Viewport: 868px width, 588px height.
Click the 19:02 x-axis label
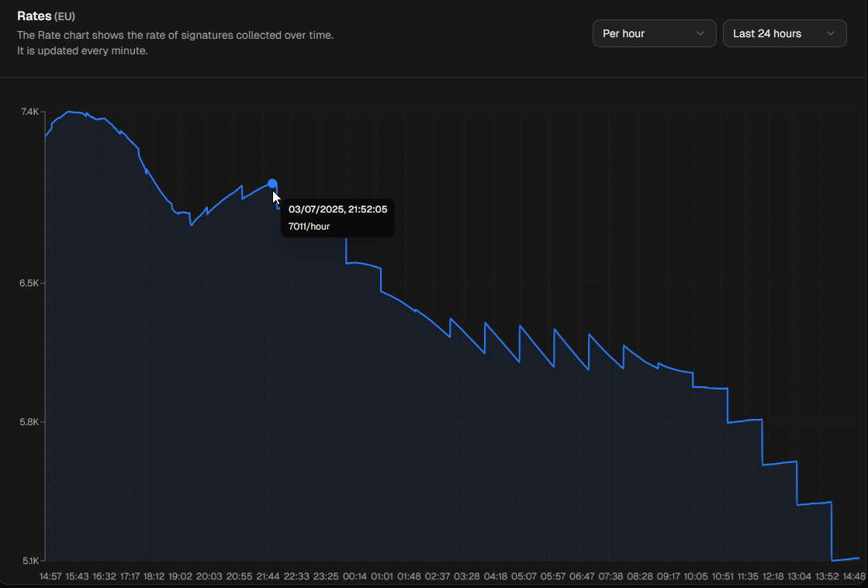pos(180,576)
